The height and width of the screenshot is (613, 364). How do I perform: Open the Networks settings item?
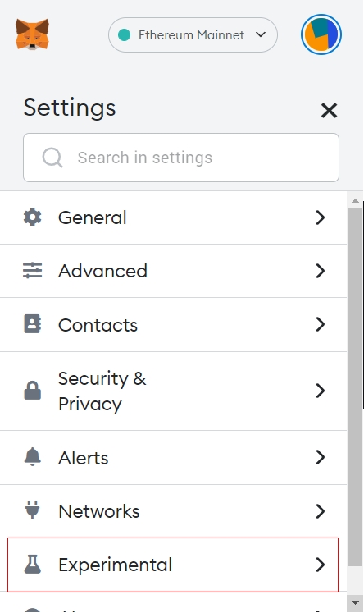pos(174,511)
